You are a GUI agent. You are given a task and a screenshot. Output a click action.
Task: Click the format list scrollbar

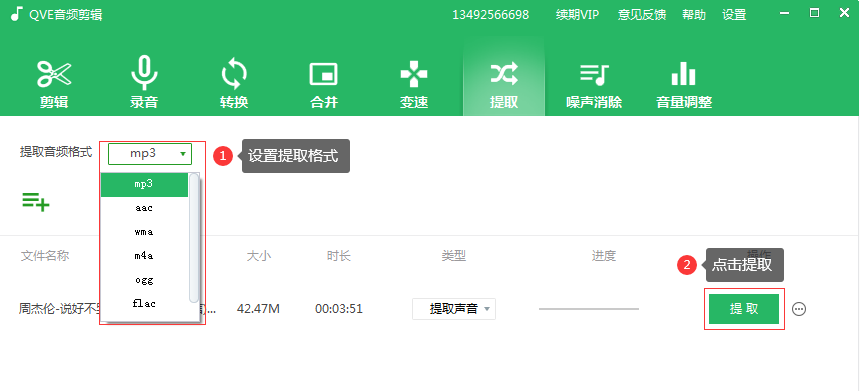[x=194, y=237]
